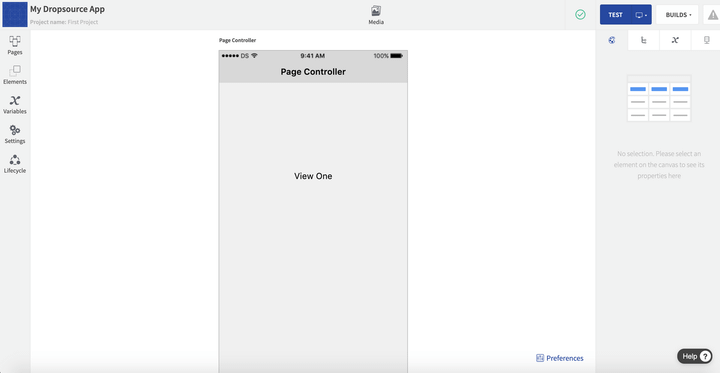Open the Variables panel in left sidebar
Screen dimensions: 720x373
tap(15, 105)
